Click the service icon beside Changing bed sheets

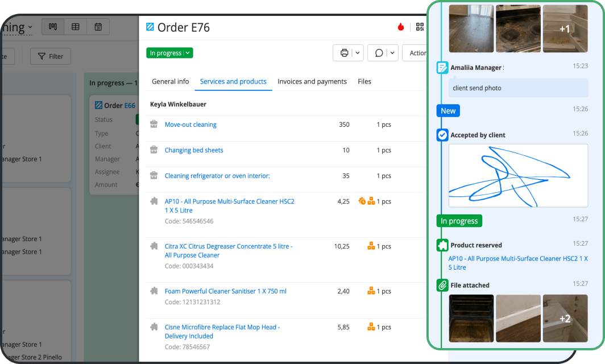point(154,150)
